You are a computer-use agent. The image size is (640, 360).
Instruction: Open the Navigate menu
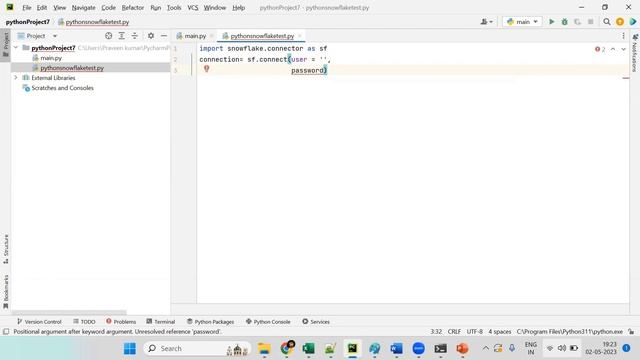pos(83,7)
